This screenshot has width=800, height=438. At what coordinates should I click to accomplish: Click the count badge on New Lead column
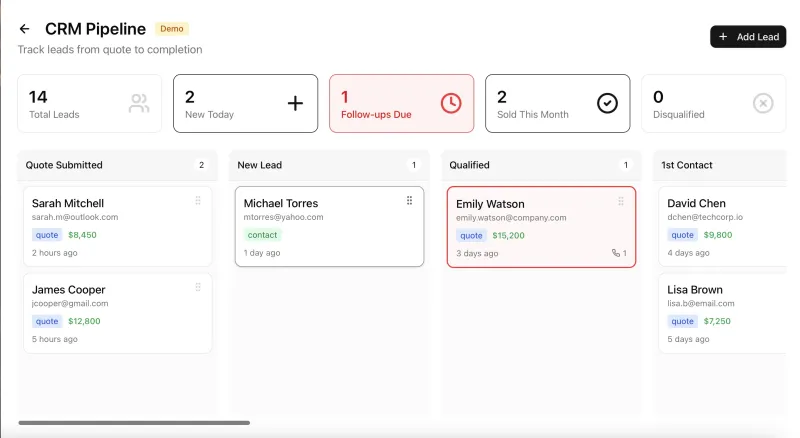(414, 165)
